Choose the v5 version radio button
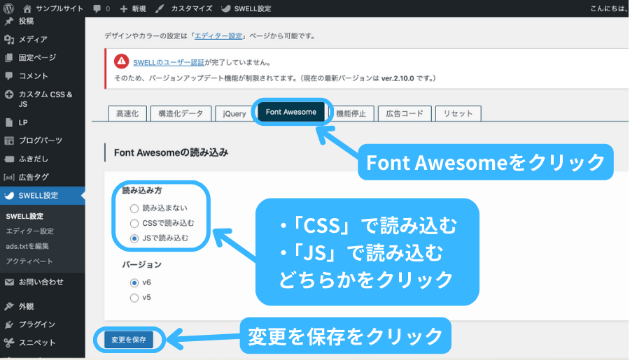Image resolution: width=644 pixels, height=360 pixels. click(134, 298)
